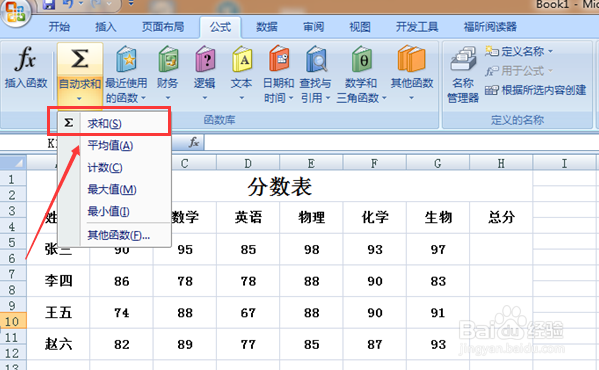Viewport: 599px width, 370px height.
Task: Open the Logical (逻辑) functions icon
Action: 205,59
